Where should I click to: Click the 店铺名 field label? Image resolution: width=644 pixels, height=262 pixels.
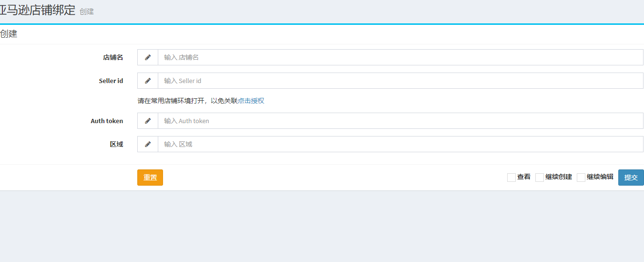(x=113, y=57)
